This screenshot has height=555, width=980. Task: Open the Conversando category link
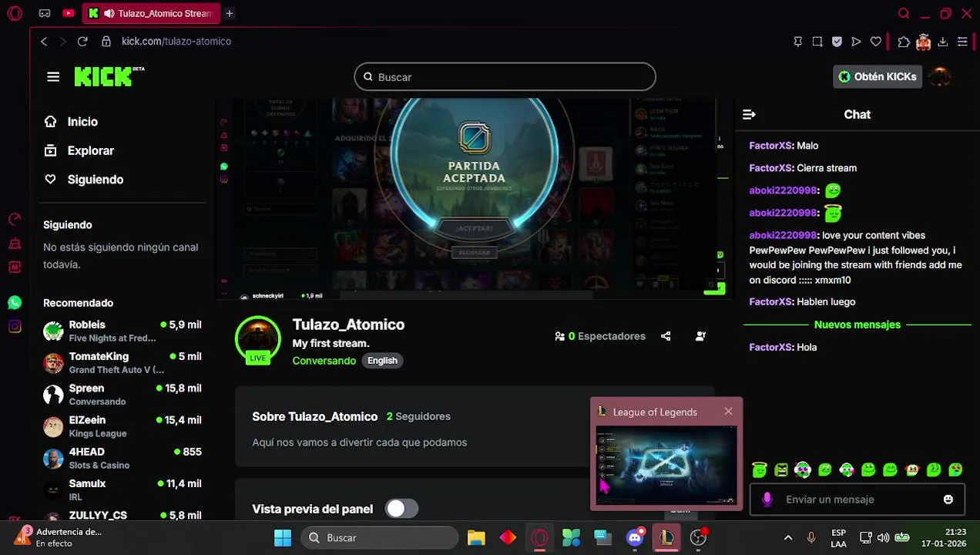(324, 361)
